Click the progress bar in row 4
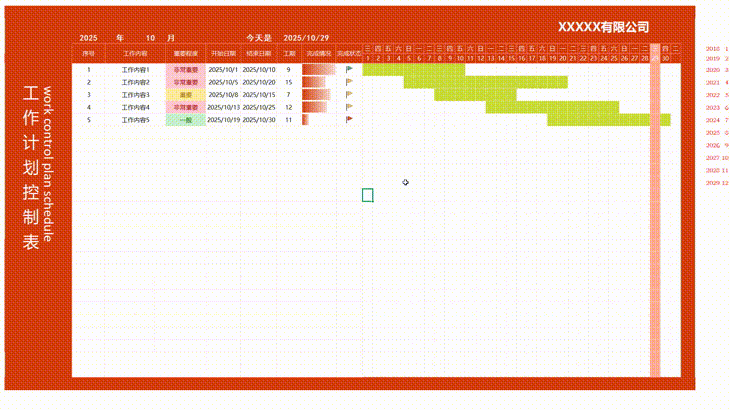730x410 pixels. point(314,107)
